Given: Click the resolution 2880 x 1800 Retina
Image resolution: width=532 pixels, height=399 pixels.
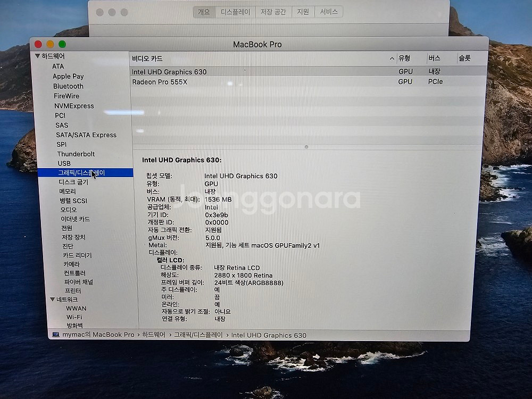Looking at the screenshot, I should coord(243,275).
